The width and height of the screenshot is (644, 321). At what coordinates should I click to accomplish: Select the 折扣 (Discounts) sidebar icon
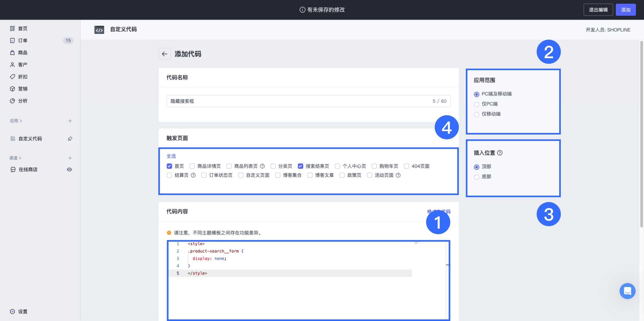(23, 76)
